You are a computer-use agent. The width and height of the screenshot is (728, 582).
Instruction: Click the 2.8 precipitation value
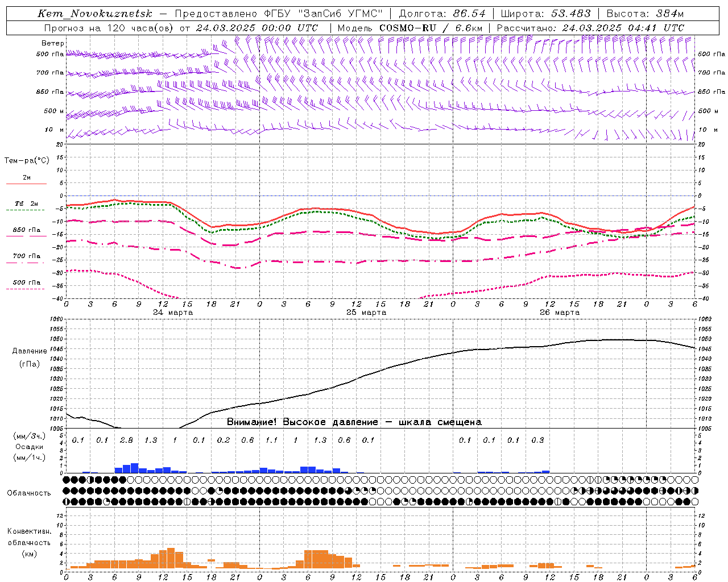pos(126,440)
